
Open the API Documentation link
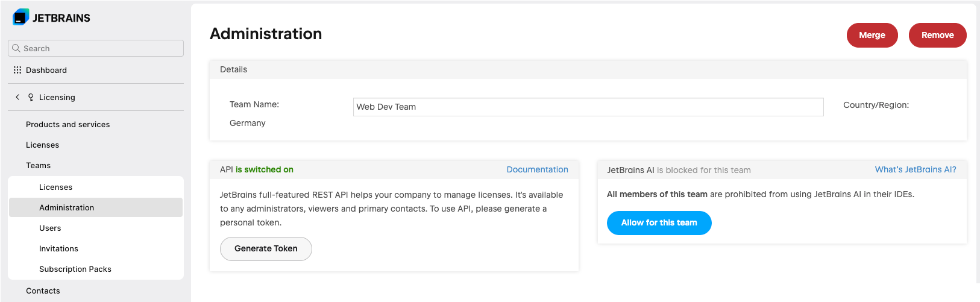point(537,169)
